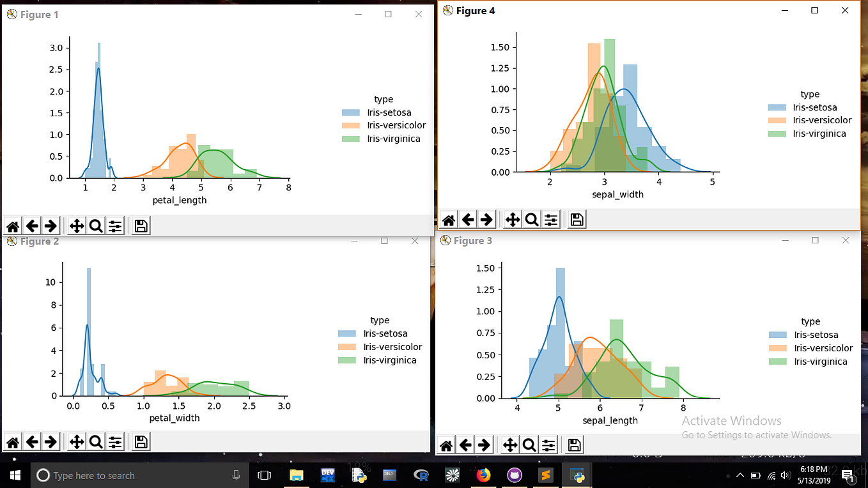Viewport: 868px width, 488px height.
Task: Click Forward arrow in Figure 2 toolbar
Action: point(50,441)
